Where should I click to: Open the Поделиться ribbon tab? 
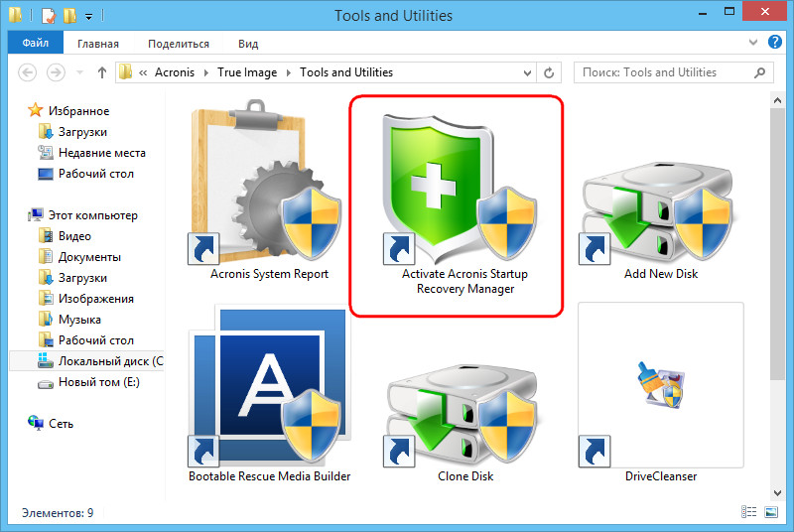click(179, 44)
